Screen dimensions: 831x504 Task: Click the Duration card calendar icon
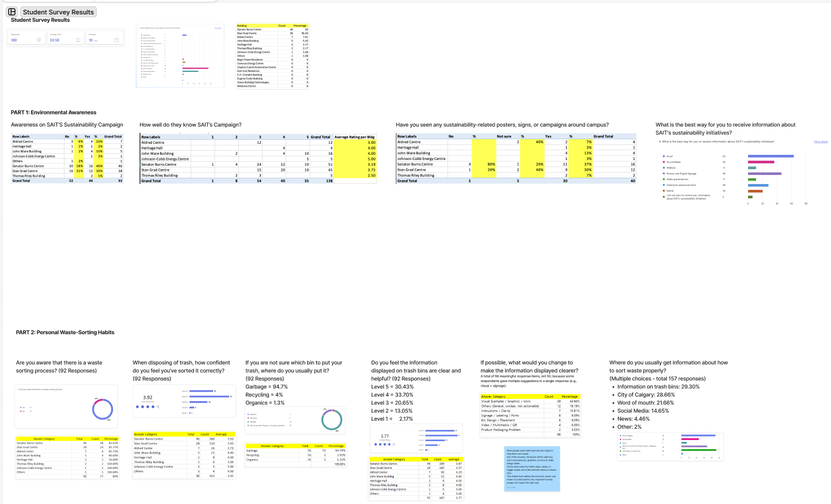[116, 40]
